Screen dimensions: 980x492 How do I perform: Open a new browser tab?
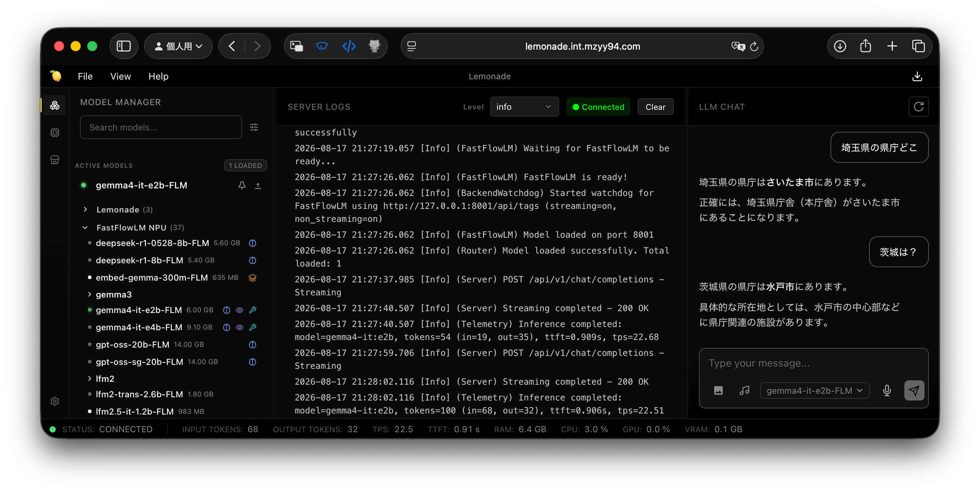(x=892, y=46)
